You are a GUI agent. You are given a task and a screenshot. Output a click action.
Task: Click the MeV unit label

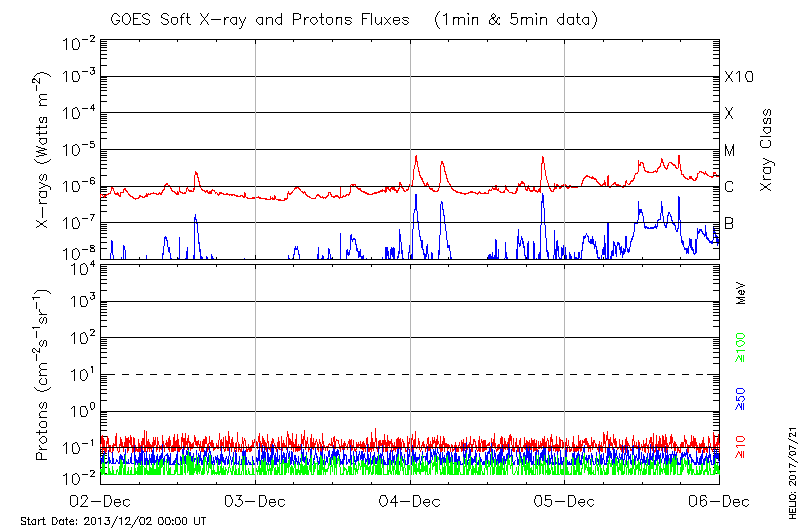741,292
